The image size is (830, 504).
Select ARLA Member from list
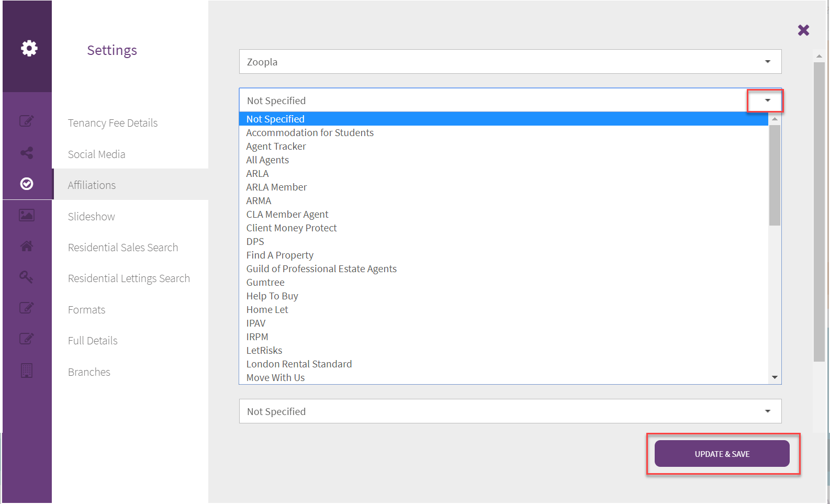tap(503, 187)
